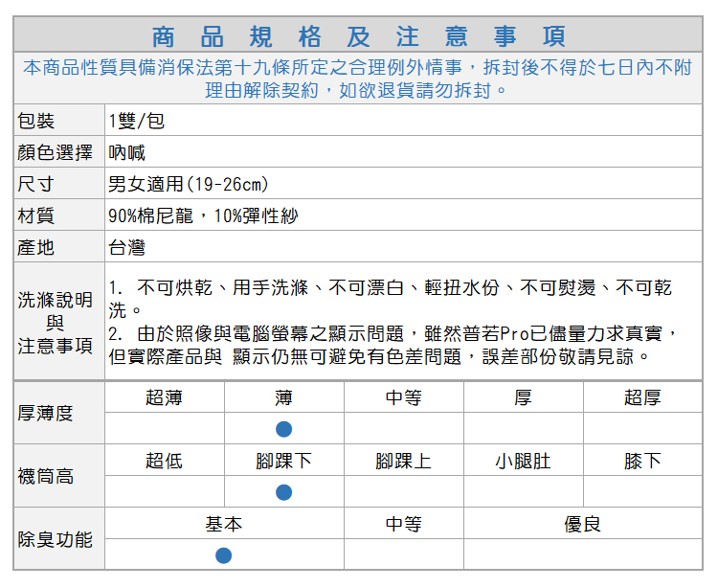
Task: Select the 超厚 thickness option
Action: click(641, 397)
